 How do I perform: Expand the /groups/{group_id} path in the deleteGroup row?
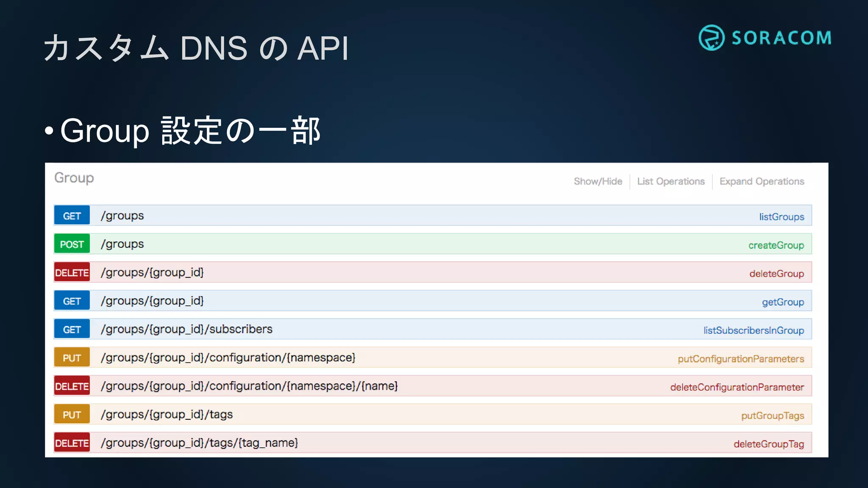point(152,272)
